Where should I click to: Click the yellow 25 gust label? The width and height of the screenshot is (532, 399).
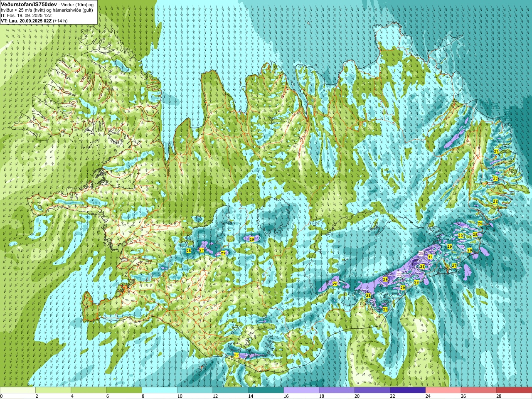pyautogui.click(x=188, y=251)
